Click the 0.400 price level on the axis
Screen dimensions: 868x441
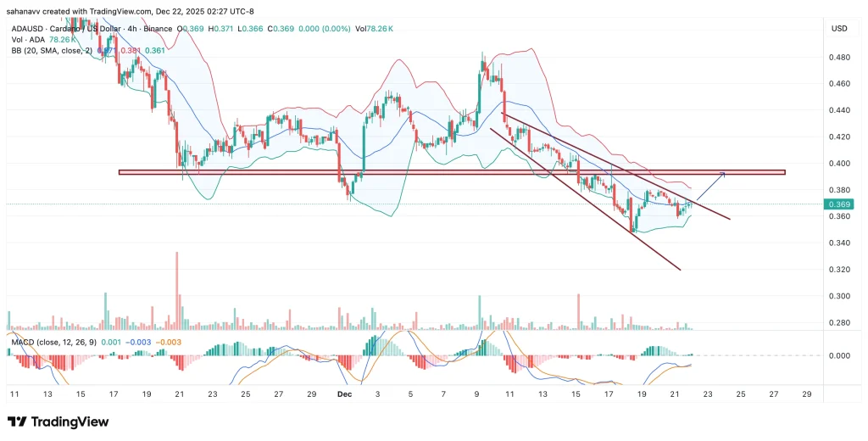(x=839, y=164)
